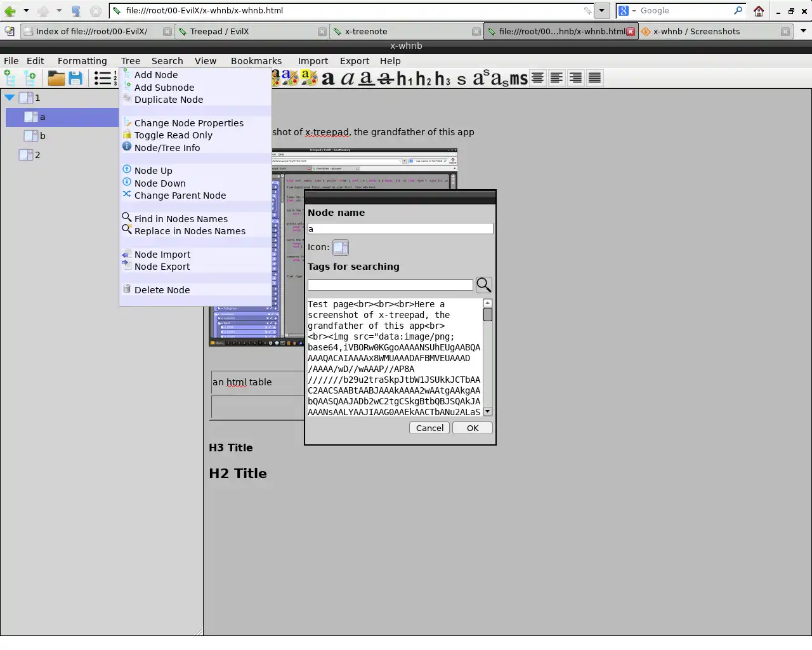Collapse node 1 with its triangle

point(10,98)
